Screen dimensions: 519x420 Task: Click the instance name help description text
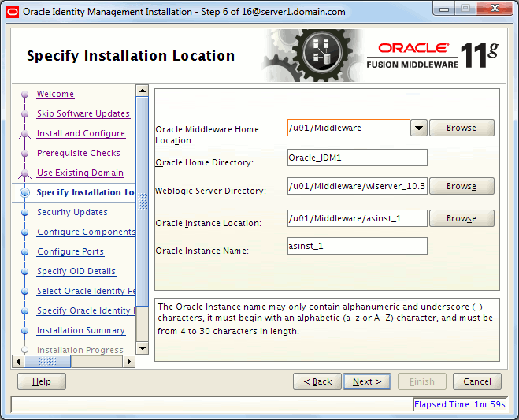(x=325, y=318)
